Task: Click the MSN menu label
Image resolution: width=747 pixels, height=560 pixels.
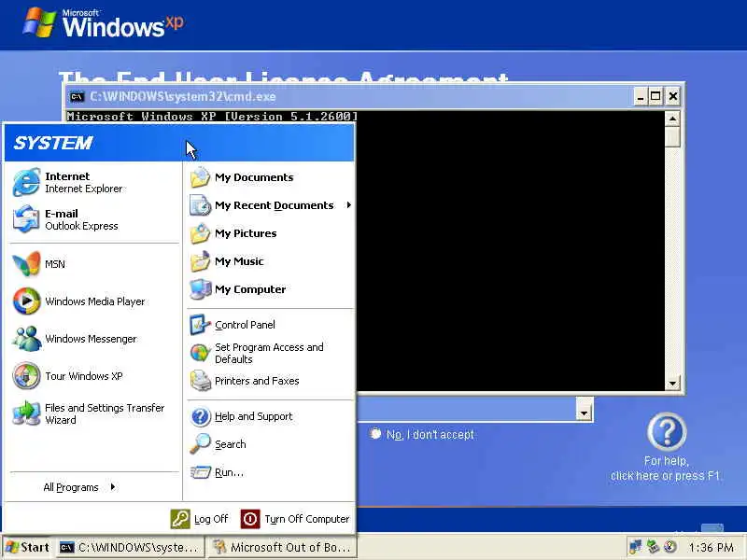Action: (55, 264)
